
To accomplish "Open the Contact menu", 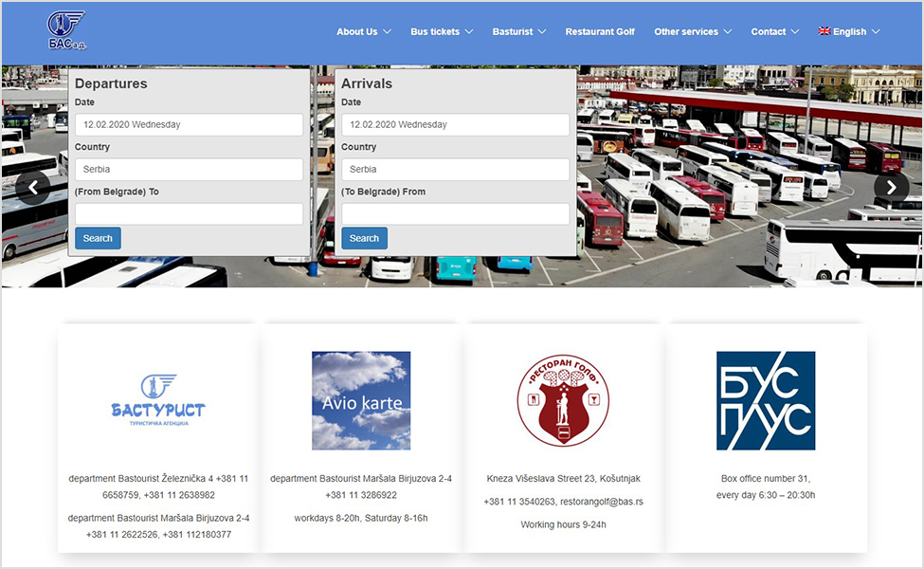I will (774, 31).
